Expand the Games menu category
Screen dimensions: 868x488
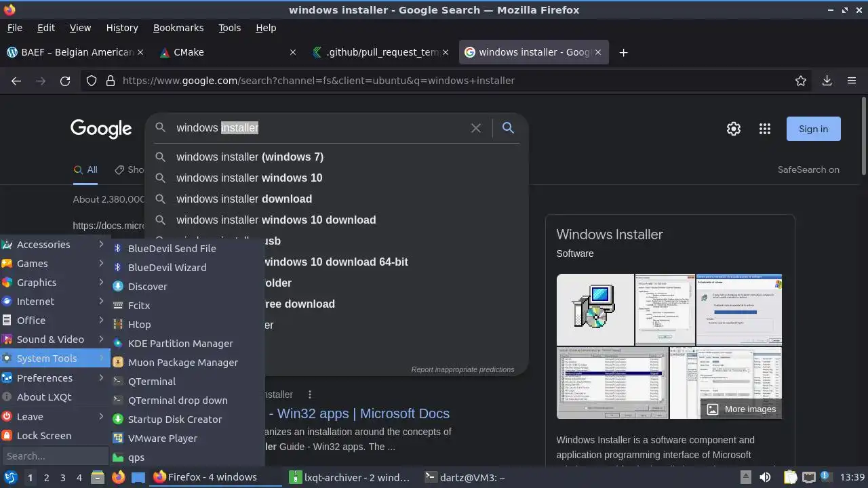pos(54,264)
